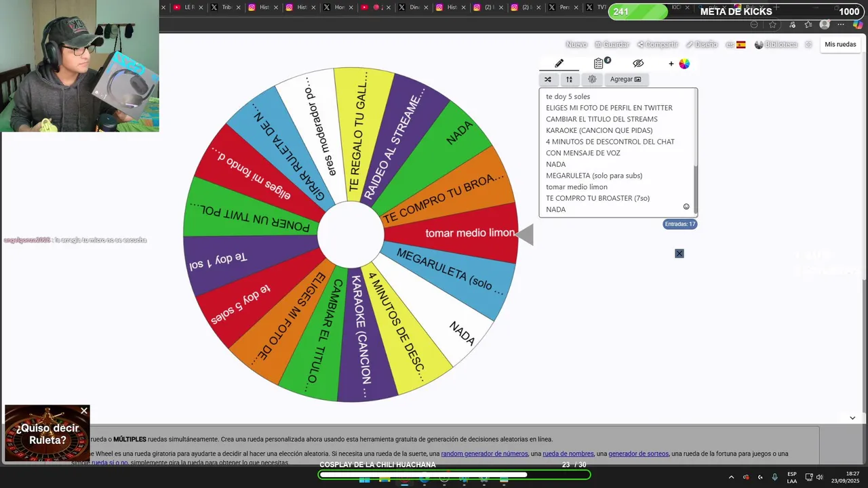Screen dimensions: 868x488
Task: Close the 'Trib' browser tab
Action: [238, 7]
